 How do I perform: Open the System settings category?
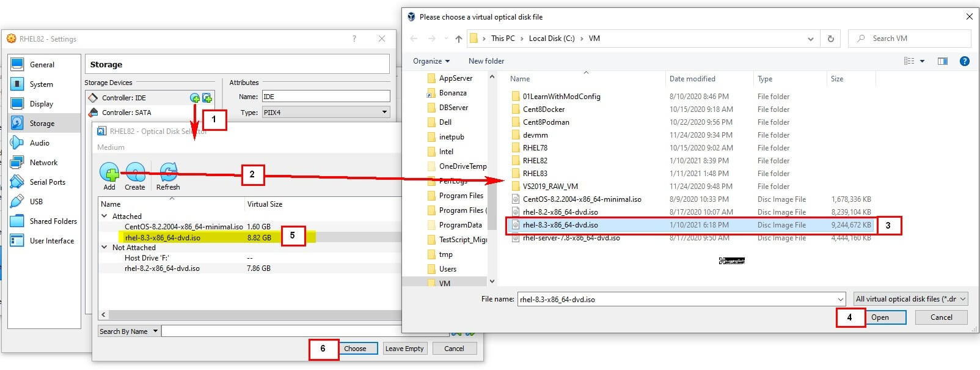point(41,84)
